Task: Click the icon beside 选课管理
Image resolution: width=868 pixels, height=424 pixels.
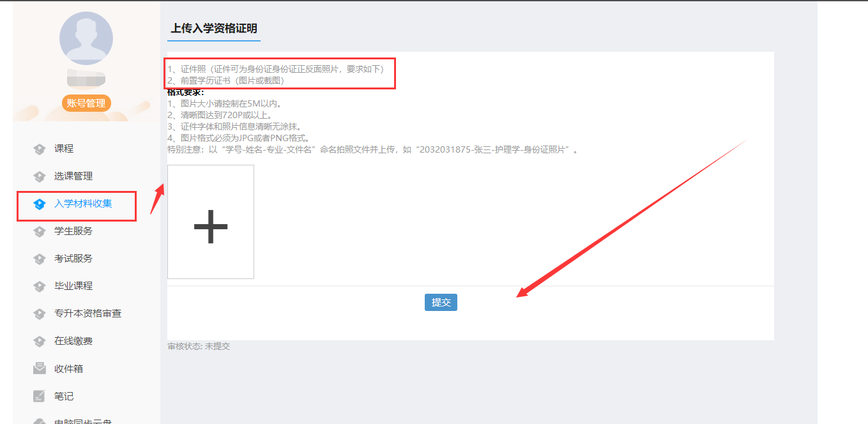Action: tap(40, 177)
